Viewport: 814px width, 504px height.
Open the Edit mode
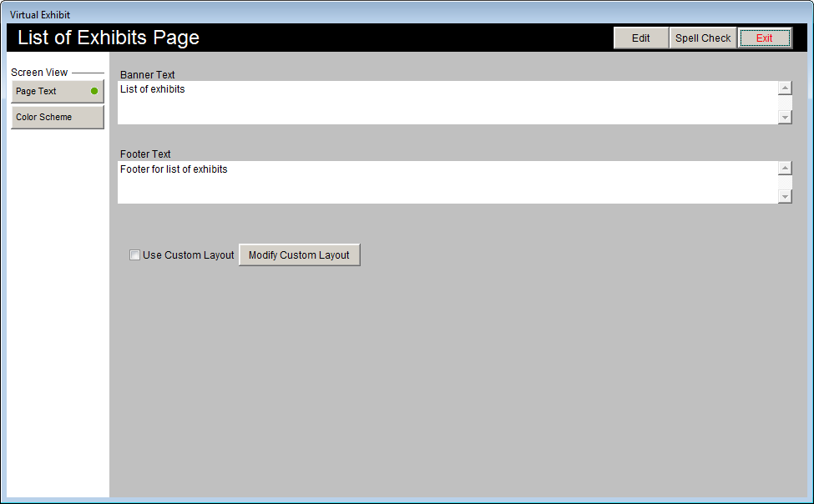pyautogui.click(x=640, y=38)
